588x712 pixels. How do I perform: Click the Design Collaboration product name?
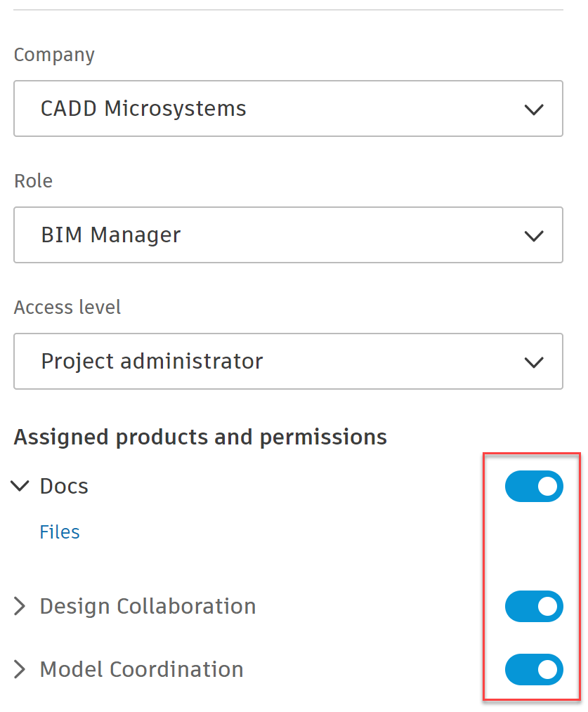148,606
